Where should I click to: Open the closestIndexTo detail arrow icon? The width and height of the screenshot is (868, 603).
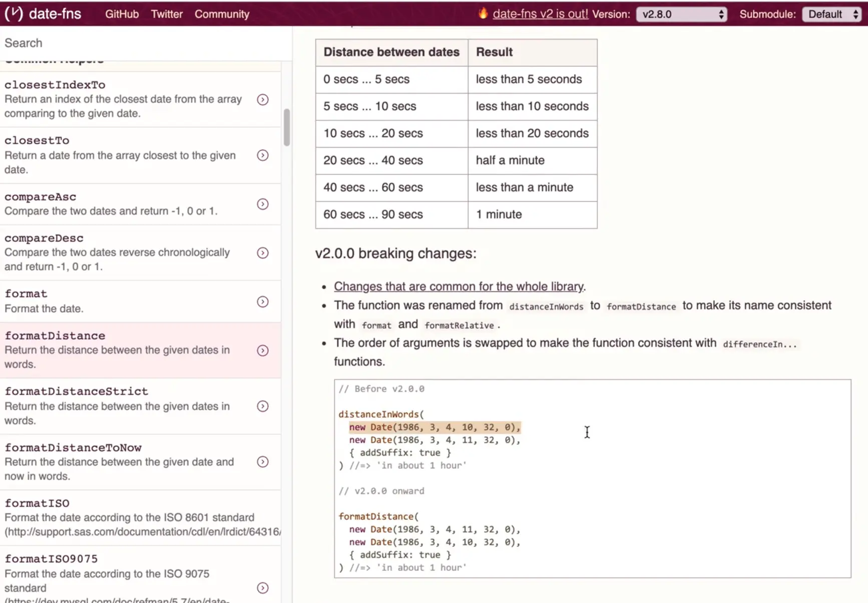262,99
